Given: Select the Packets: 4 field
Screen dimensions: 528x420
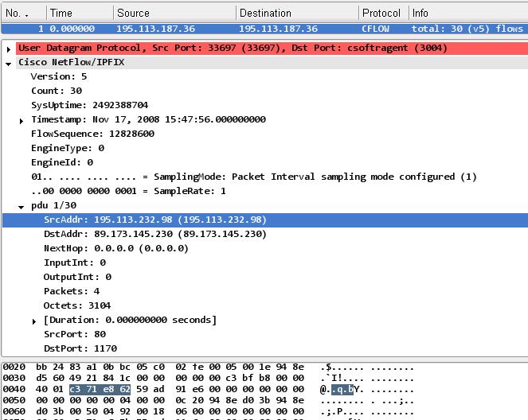Looking at the screenshot, I should coord(72,291).
